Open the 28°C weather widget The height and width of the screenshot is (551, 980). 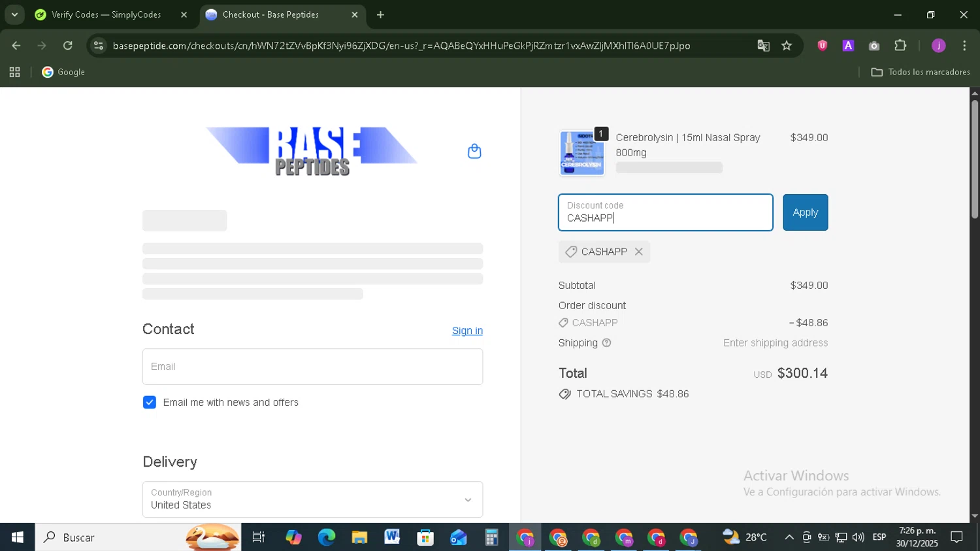pos(744,537)
